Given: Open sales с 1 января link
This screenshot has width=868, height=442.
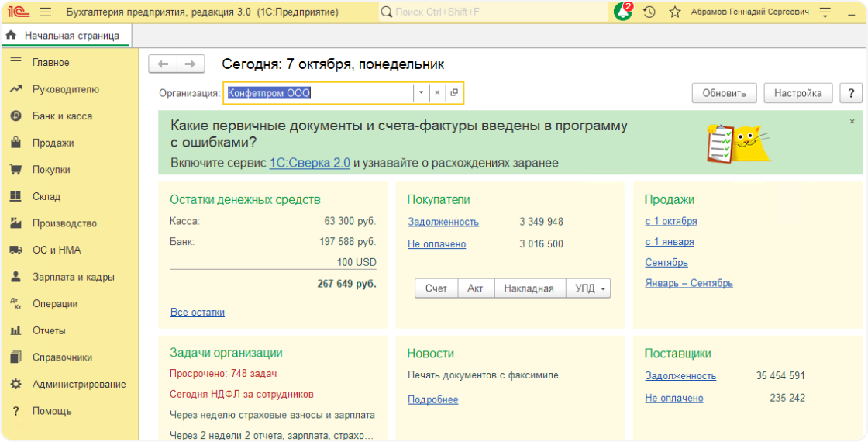Looking at the screenshot, I should click(x=670, y=242).
